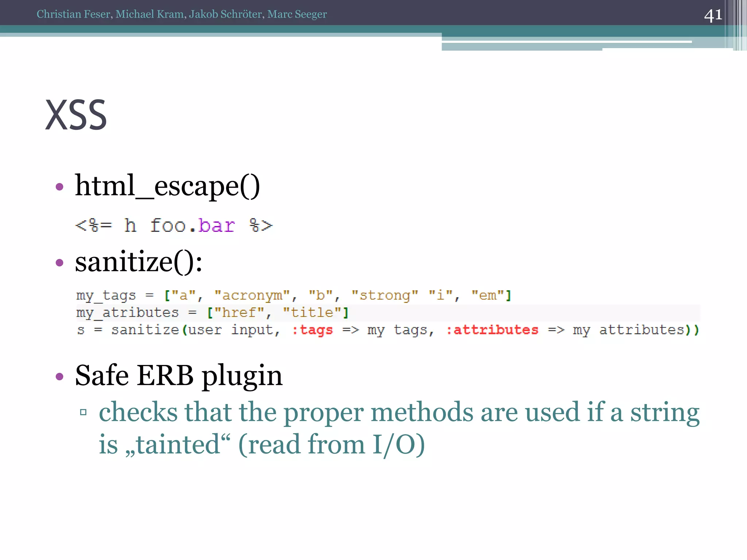Click the text line "is „tainted“ (read from I/O)"
The image size is (747, 560).
[262, 444]
